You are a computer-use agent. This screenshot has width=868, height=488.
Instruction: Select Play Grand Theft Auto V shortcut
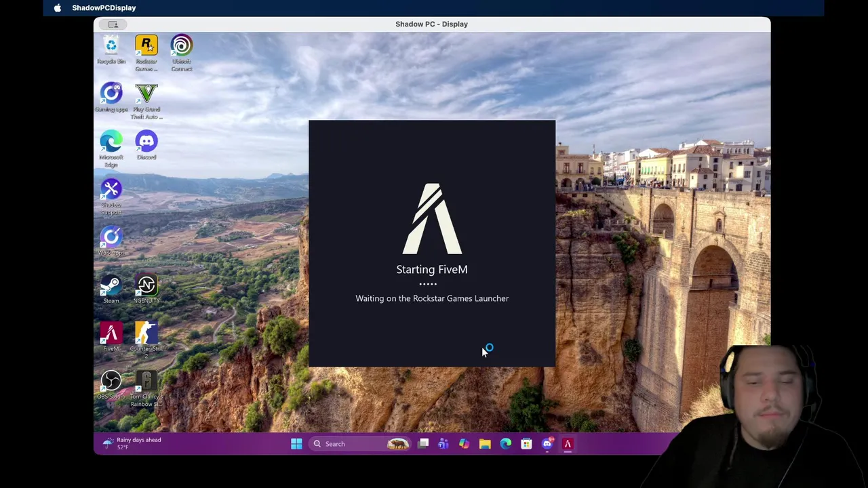(146, 101)
